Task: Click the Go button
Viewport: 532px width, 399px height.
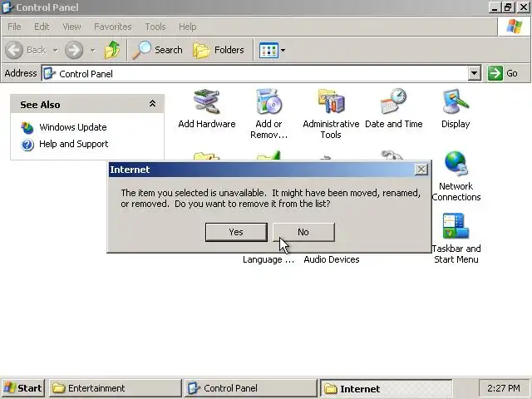Action: pos(504,73)
